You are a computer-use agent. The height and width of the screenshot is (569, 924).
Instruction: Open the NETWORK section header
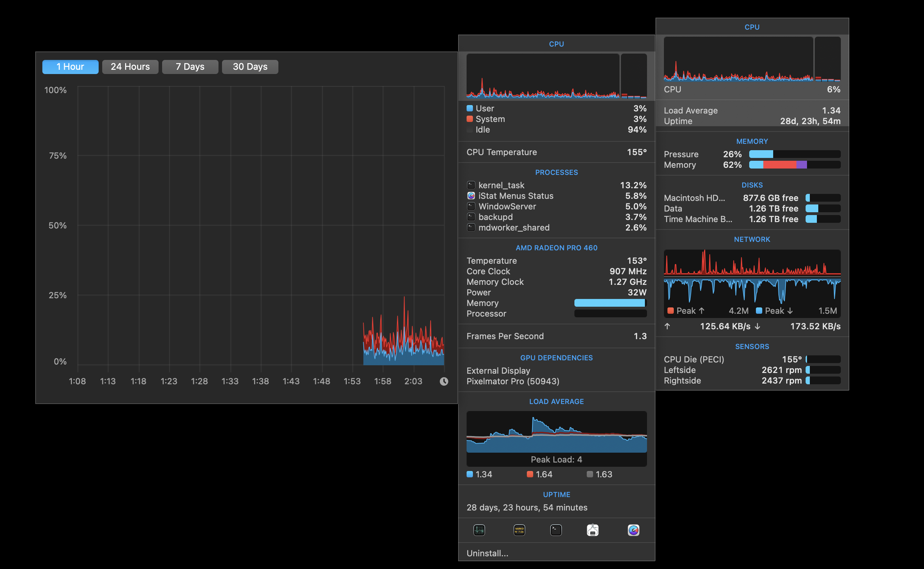click(752, 239)
